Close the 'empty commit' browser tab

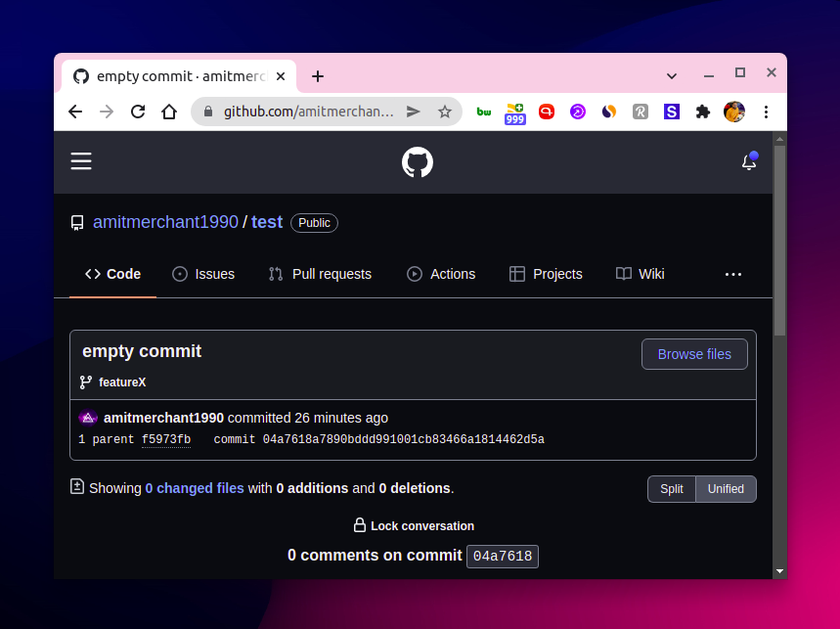[281, 76]
